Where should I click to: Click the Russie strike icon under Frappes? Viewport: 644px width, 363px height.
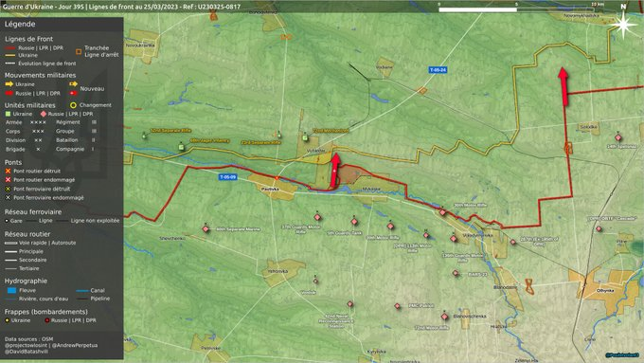click(47, 320)
